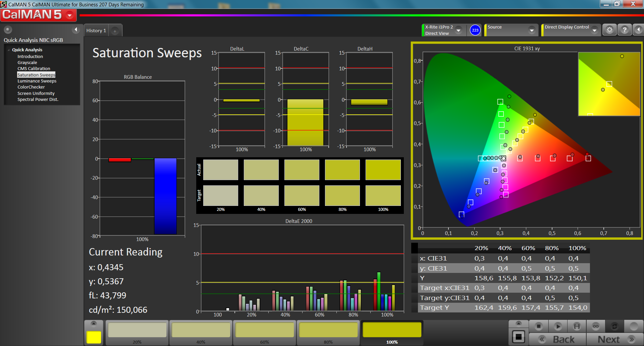Image resolution: width=644 pixels, height=346 pixels.
Task: Add a new history tab
Action: (x=115, y=31)
